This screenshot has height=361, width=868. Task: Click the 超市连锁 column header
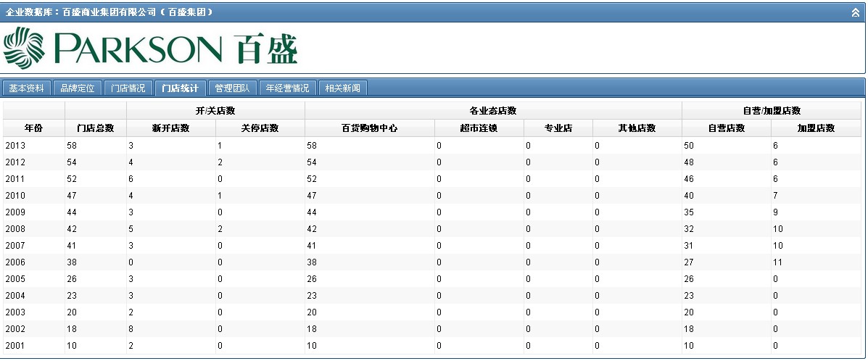tap(479, 128)
